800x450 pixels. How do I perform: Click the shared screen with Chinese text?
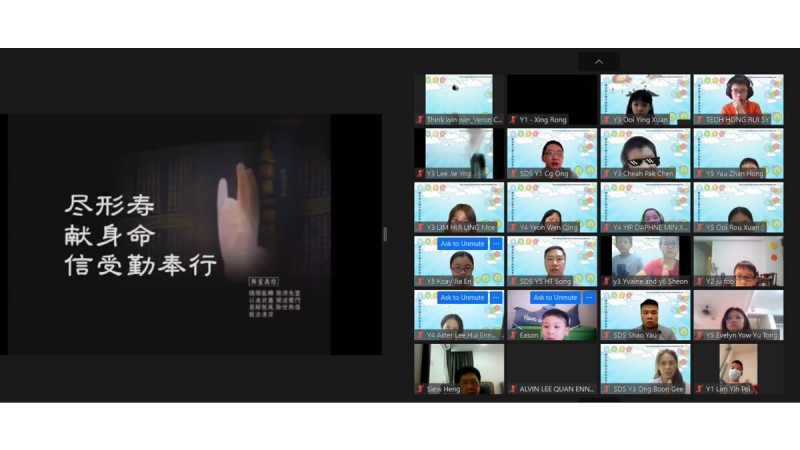pyautogui.click(x=195, y=234)
